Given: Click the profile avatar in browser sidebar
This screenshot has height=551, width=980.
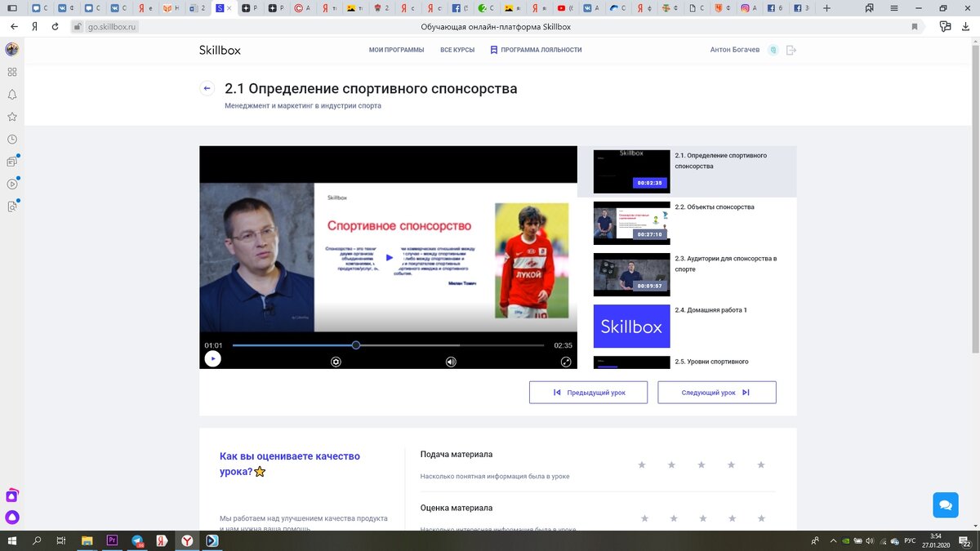Looking at the screenshot, I should 12,49.
